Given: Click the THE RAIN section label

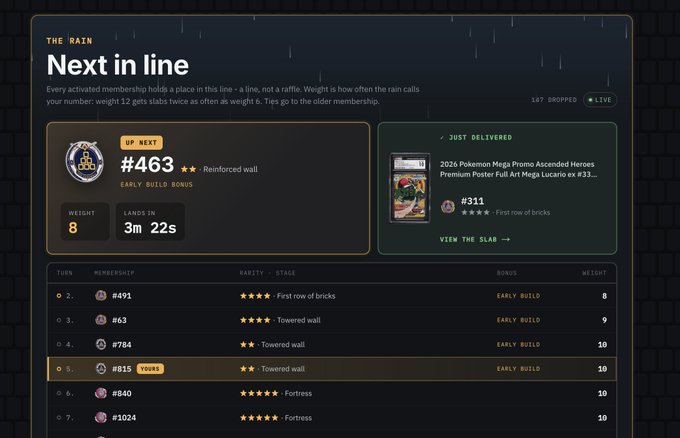Looking at the screenshot, I should (x=69, y=41).
